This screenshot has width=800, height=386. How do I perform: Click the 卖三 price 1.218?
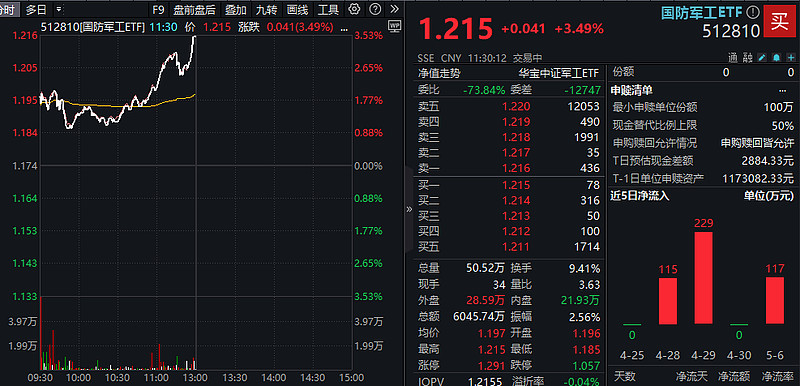[x=516, y=137]
